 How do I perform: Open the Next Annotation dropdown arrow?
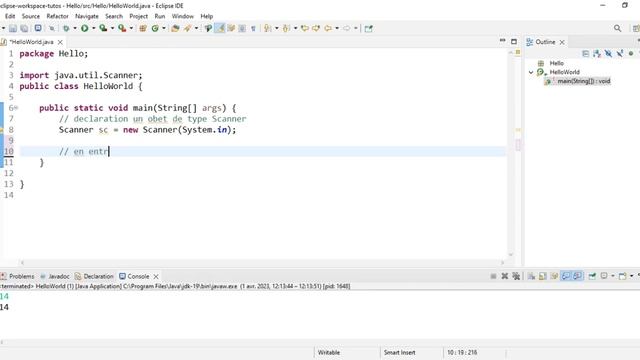[x=276, y=28]
